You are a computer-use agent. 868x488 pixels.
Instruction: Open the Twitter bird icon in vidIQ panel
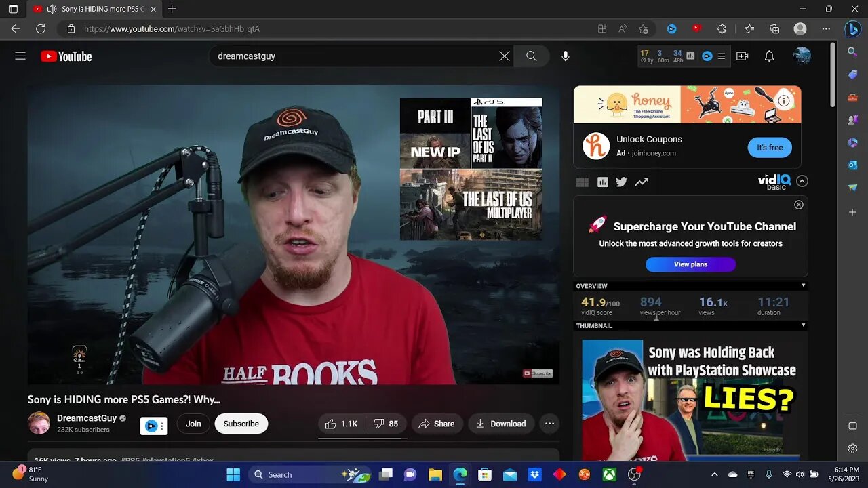(621, 182)
